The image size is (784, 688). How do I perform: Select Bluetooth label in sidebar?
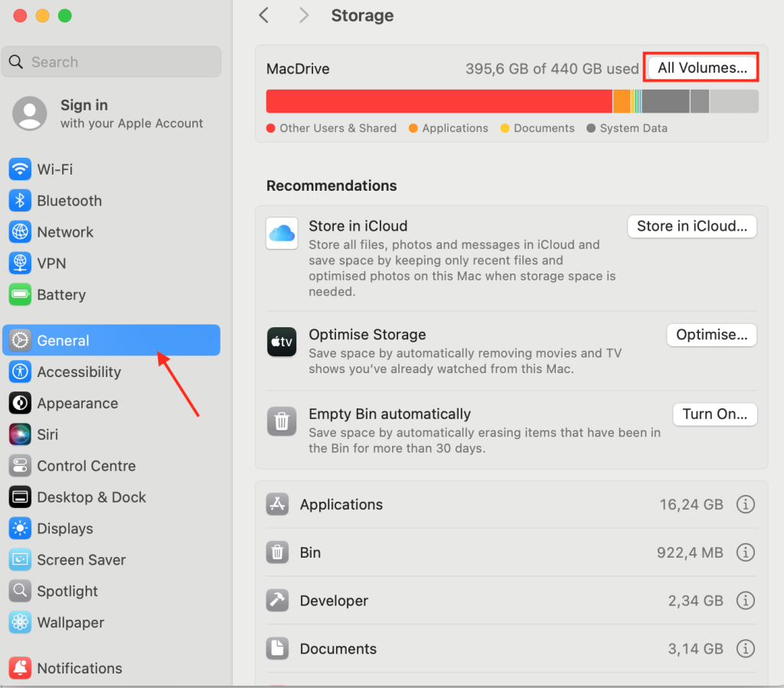(70, 201)
